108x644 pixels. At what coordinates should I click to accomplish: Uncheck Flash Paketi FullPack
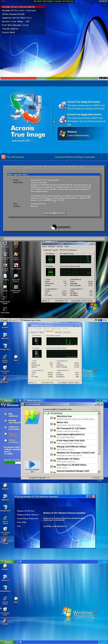51,436
